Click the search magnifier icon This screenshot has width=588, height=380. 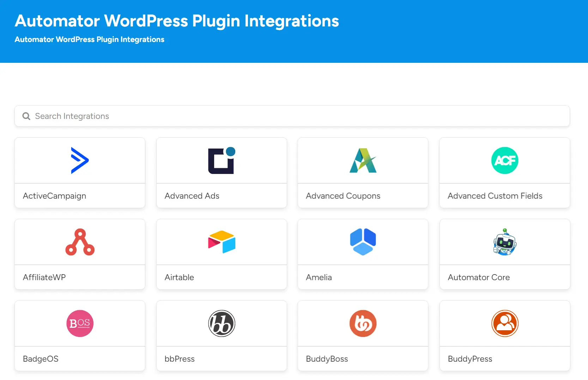click(x=26, y=116)
